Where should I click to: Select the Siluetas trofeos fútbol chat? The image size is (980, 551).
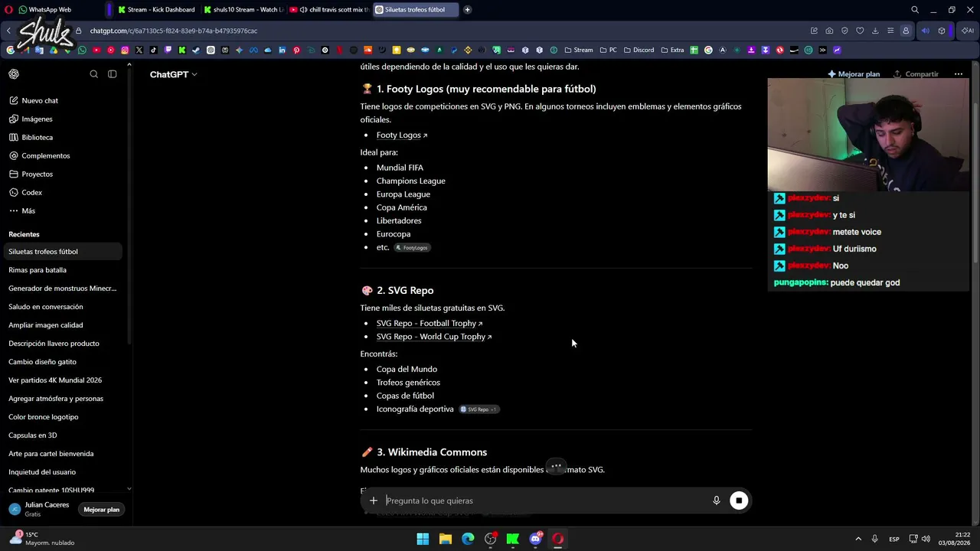tap(63, 252)
